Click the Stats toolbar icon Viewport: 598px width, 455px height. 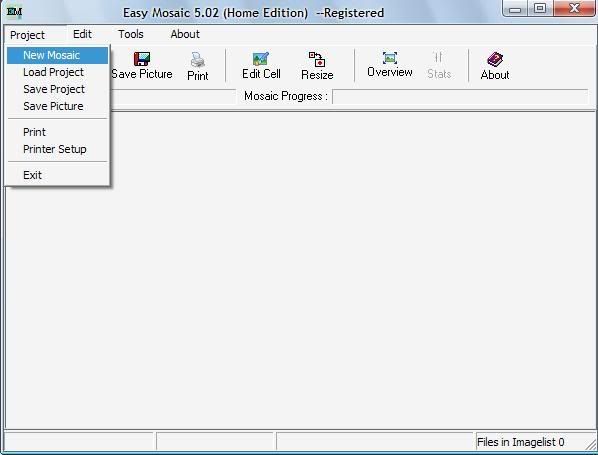tap(439, 58)
